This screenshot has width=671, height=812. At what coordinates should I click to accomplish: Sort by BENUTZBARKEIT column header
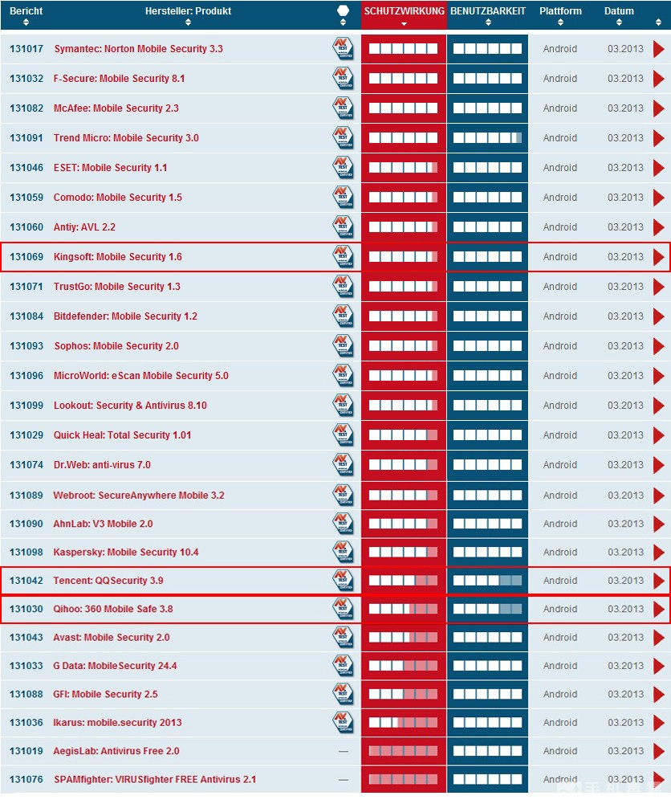click(x=488, y=15)
